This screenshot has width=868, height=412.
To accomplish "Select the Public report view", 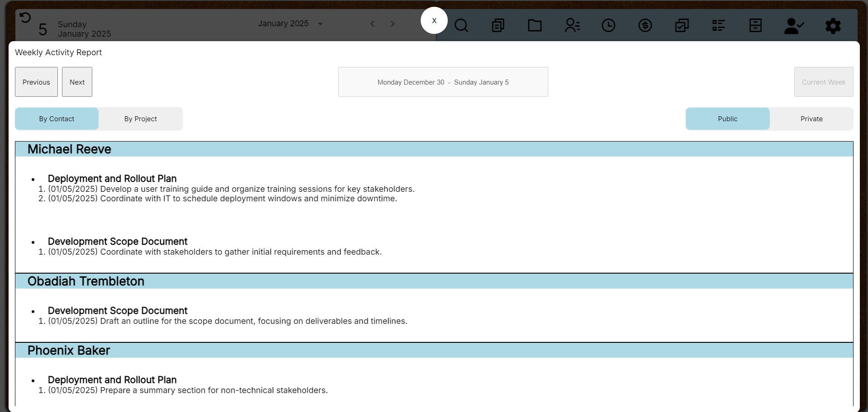I will 727,119.
